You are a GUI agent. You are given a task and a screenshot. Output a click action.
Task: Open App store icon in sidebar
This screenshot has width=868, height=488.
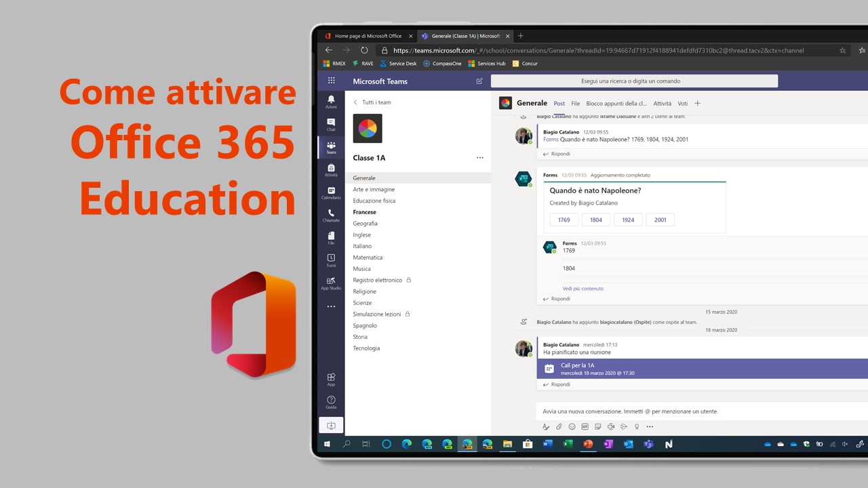331,380
